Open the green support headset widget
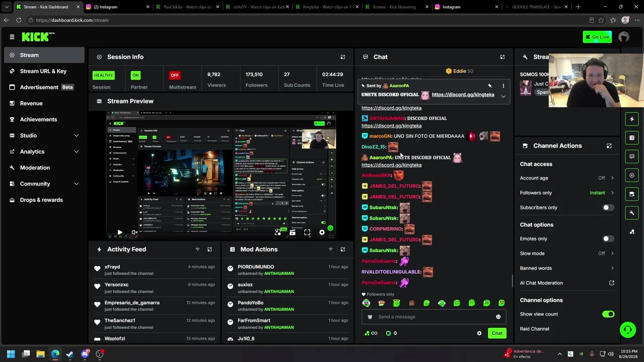The image size is (644, 362). pos(627,330)
